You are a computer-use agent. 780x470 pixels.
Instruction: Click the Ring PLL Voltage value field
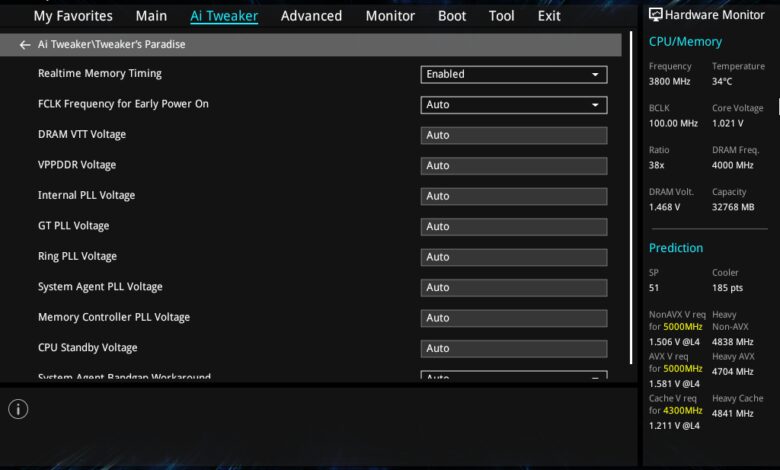(514, 257)
